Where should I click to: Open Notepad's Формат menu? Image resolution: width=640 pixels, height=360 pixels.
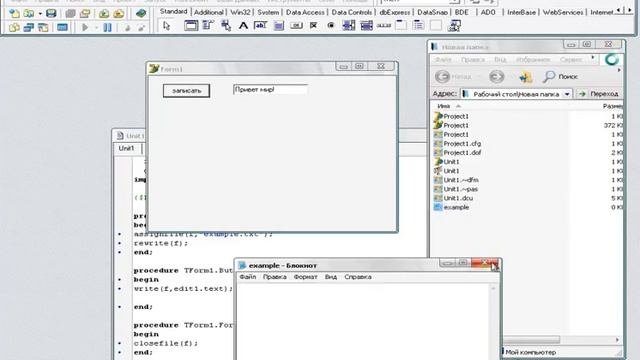coord(305,277)
